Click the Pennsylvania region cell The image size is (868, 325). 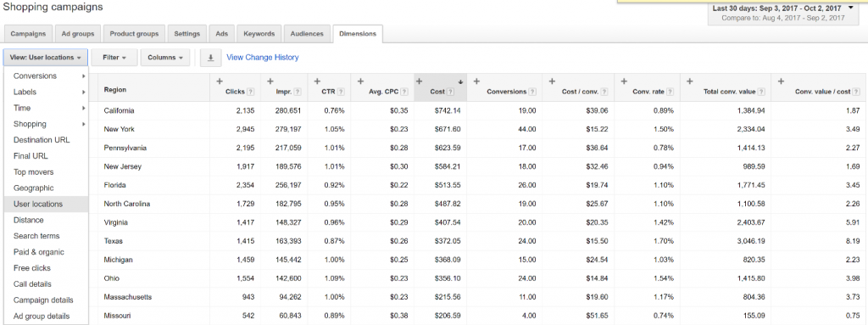[x=125, y=148]
